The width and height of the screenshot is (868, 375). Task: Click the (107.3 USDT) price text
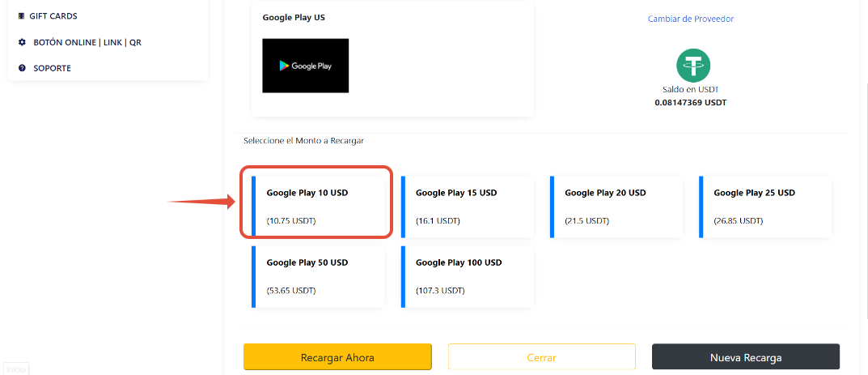440,290
